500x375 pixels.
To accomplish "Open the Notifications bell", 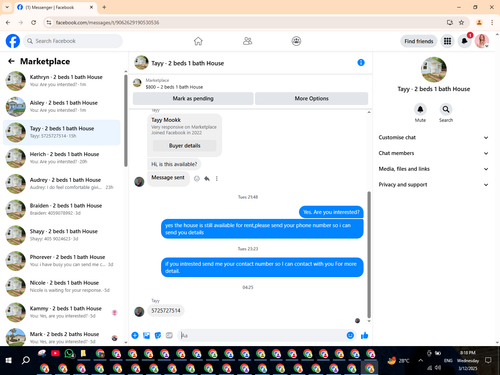I will [464, 41].
